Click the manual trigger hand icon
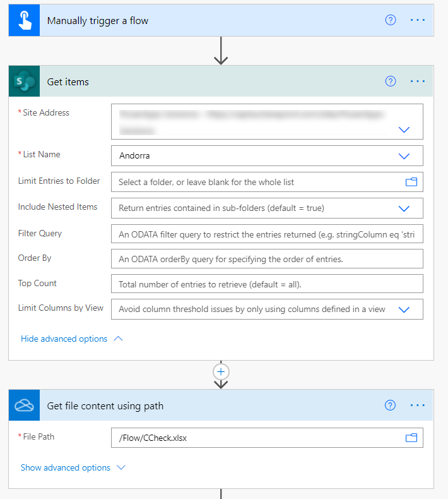This screenshot has height=499, width=448. coord(24,20)
